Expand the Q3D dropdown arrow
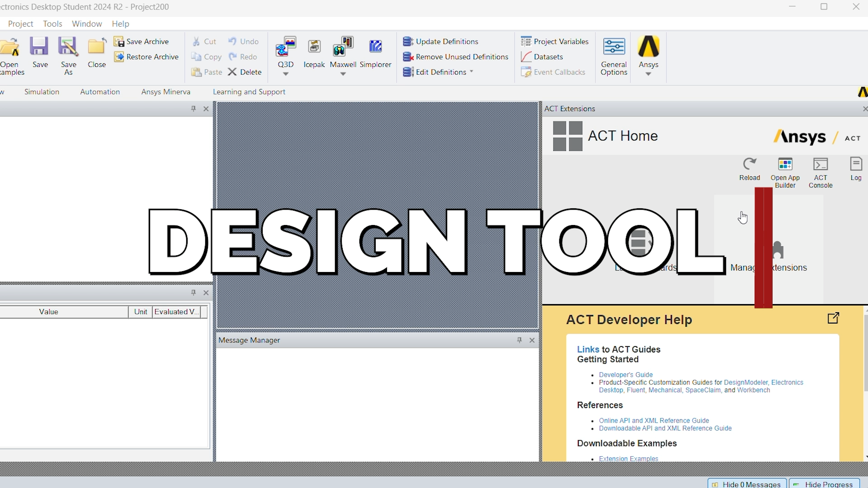This screenshot has width=868, height=488. [286, 74]
